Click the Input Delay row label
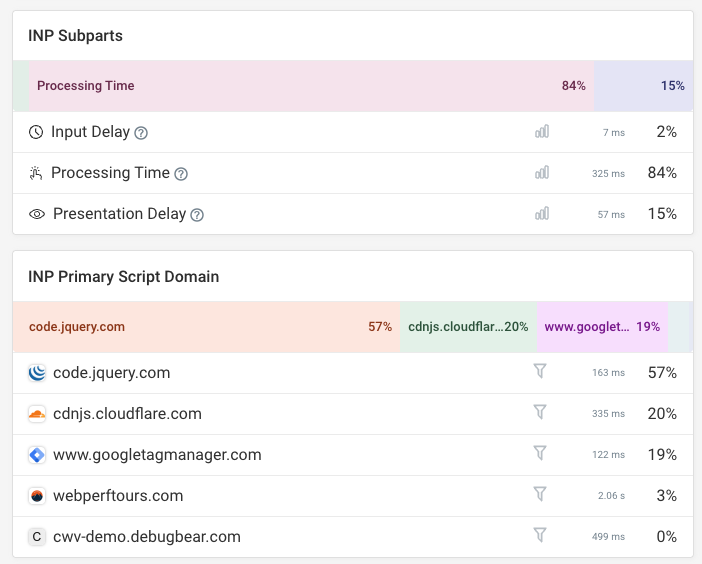Screen dimensions: 702x564 point(90,132)
